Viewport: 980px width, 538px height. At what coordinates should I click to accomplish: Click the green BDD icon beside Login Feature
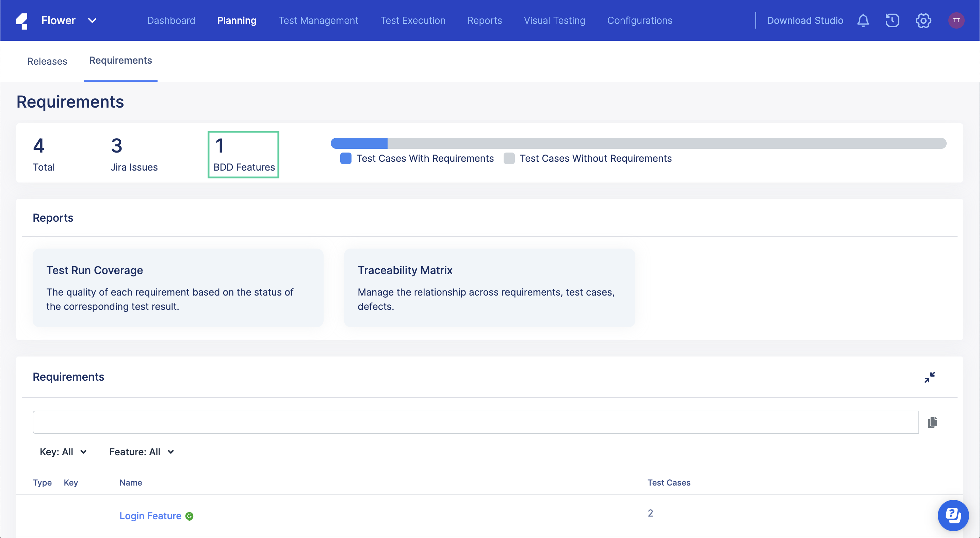pos(189,516)
